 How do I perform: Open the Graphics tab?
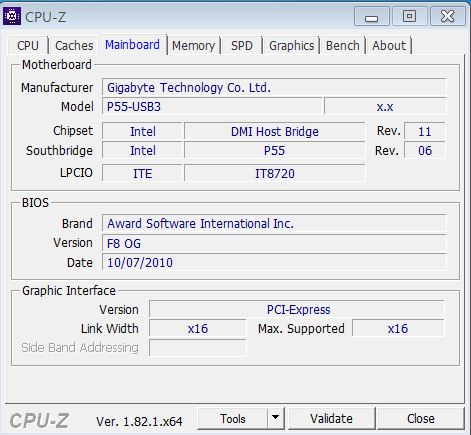point(291,46)
